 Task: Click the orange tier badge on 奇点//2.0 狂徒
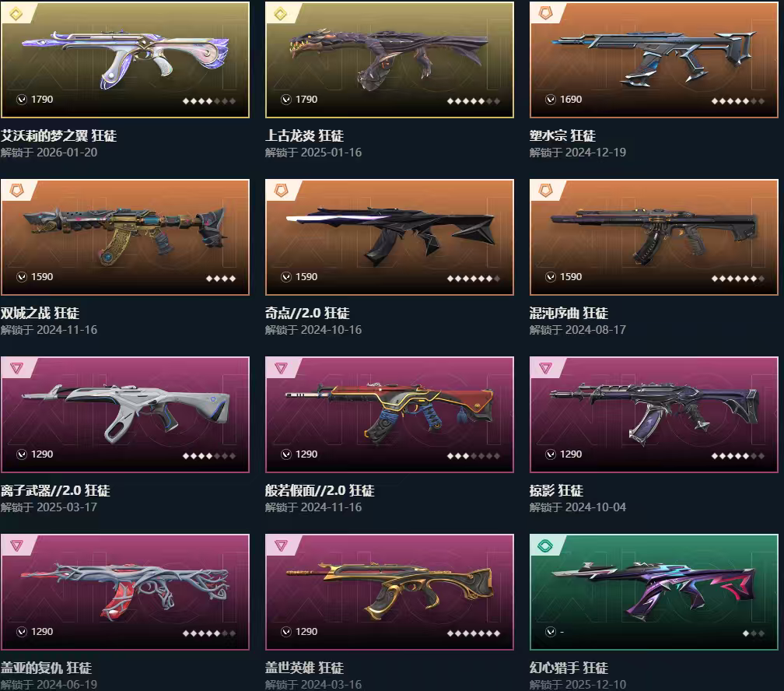(x=281, y=191)
